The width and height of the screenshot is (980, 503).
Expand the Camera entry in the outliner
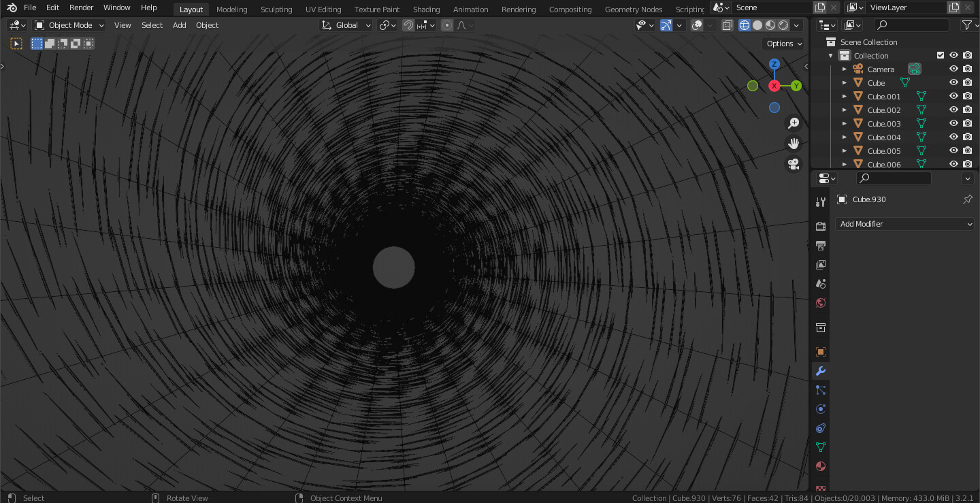pyautogui.click(x=845, y=69)
